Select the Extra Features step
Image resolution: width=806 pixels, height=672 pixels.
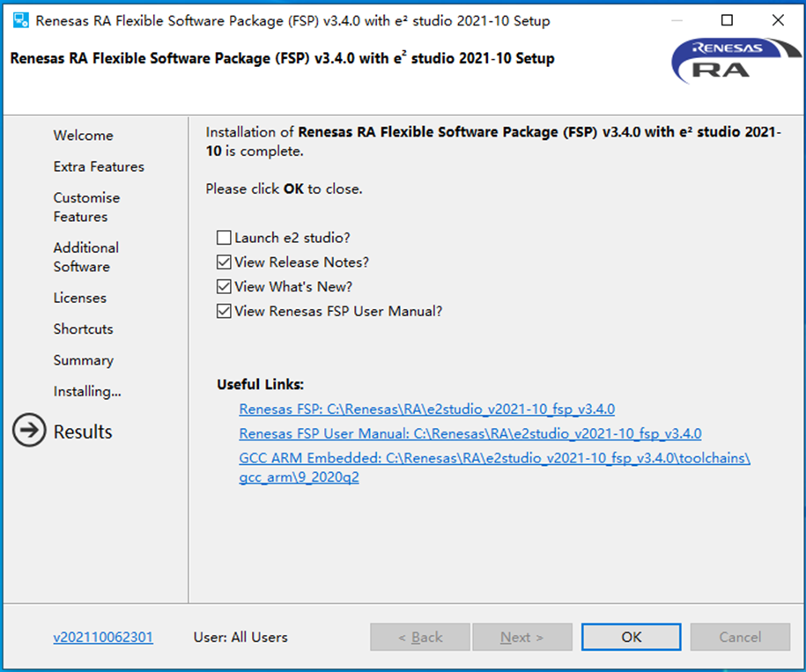[x=99, y=167]
